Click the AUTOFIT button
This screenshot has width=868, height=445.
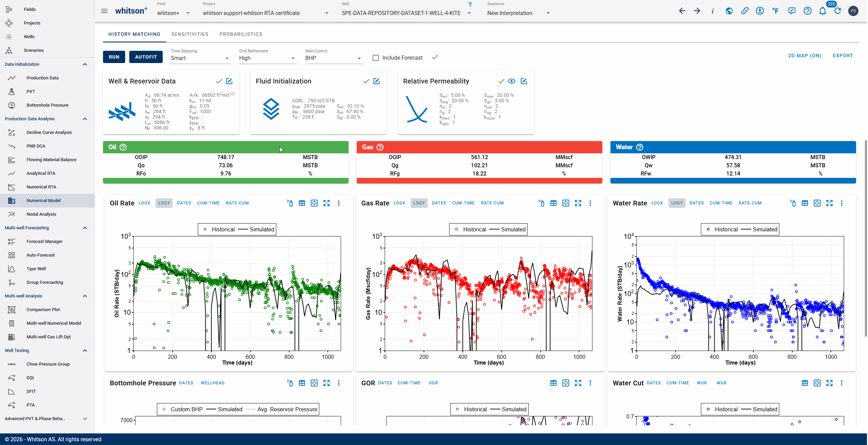pos(146,57)
